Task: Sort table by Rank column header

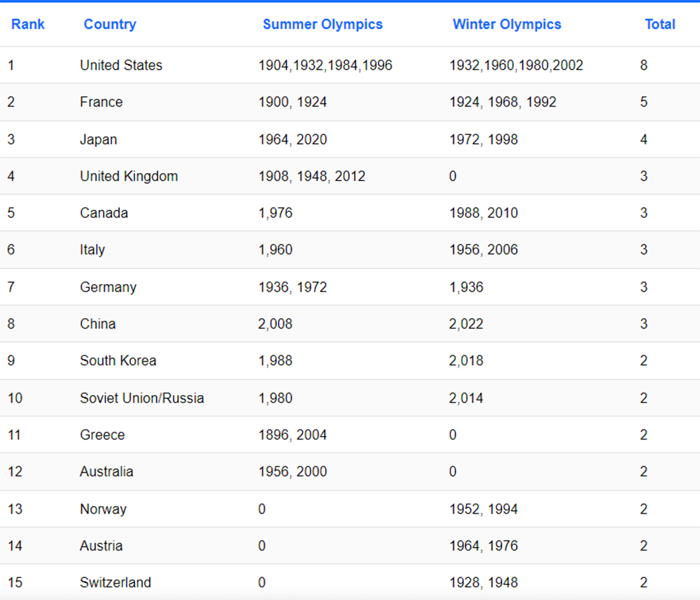Action: (28, 24)
